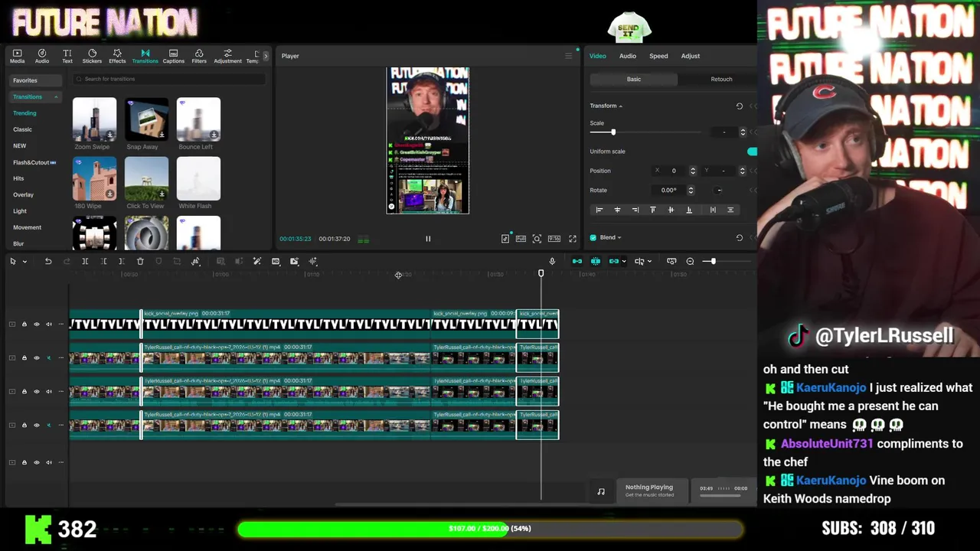Switch to the Speed properties tab
This screenshot has width=980, height=551.
[658, 56]
